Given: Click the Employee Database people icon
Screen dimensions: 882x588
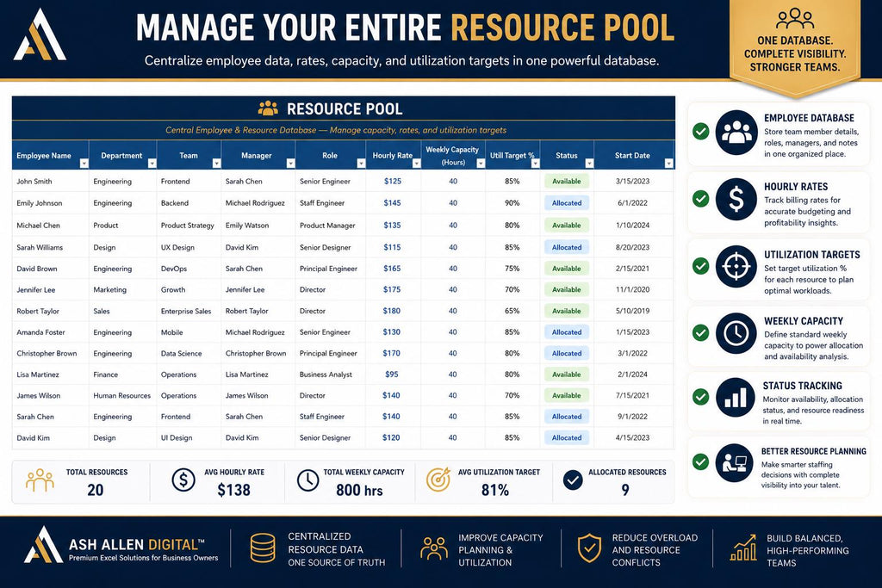Looking at the screenshot, I should pyautogui.click(x=736, y=133).
